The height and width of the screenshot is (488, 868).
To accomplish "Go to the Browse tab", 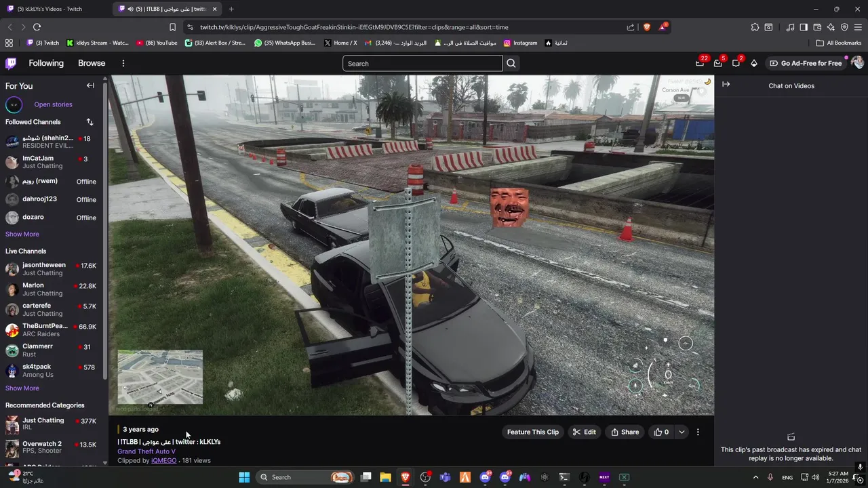I will (92, 63).
